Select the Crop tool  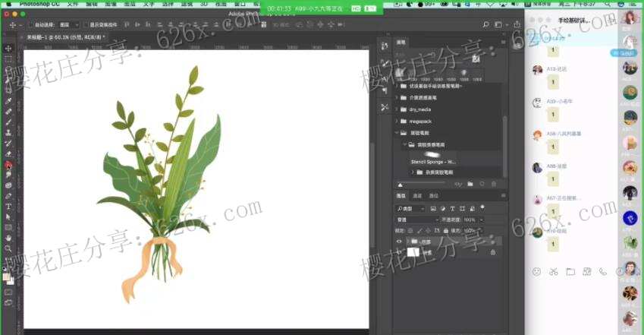tap(8, 90)
